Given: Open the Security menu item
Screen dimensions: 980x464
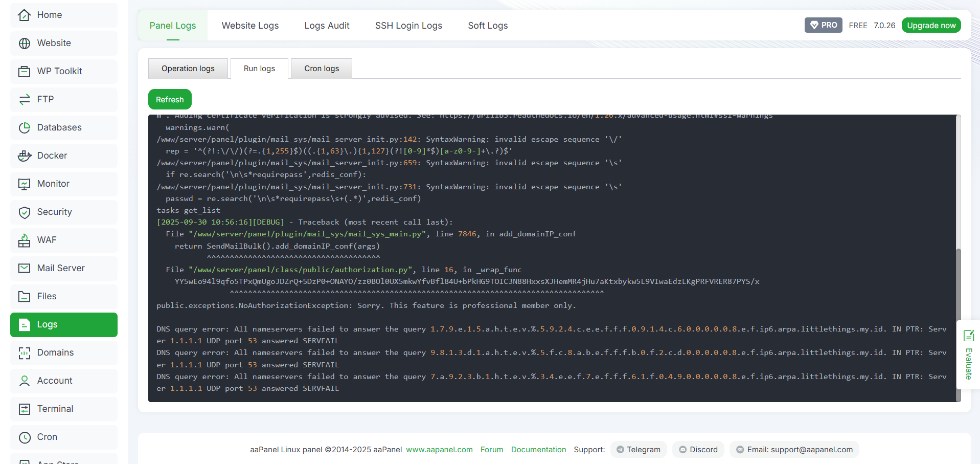Looking at the screenshot, I should tap(64, 212).
